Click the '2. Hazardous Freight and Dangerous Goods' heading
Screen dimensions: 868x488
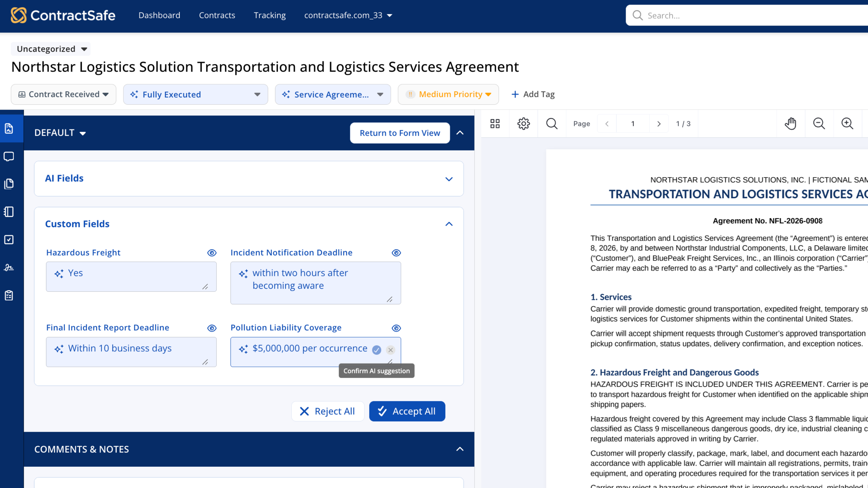(x=674, y=372)
